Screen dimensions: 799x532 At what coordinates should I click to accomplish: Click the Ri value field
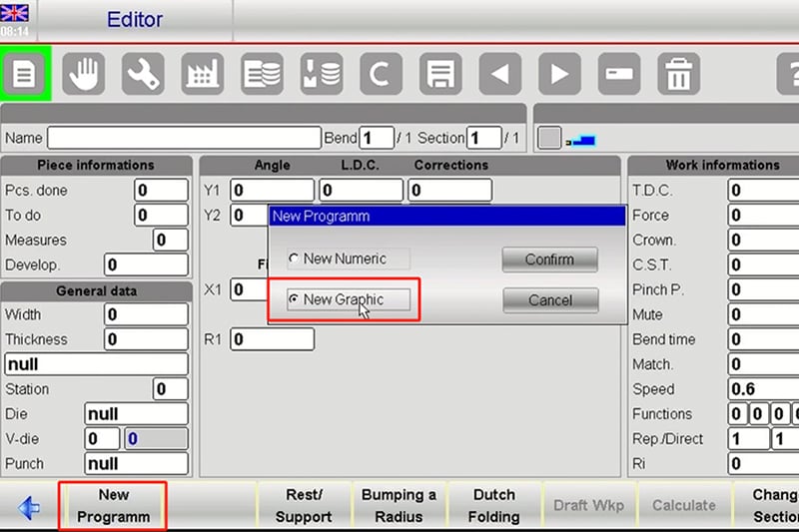click(763, 464)
